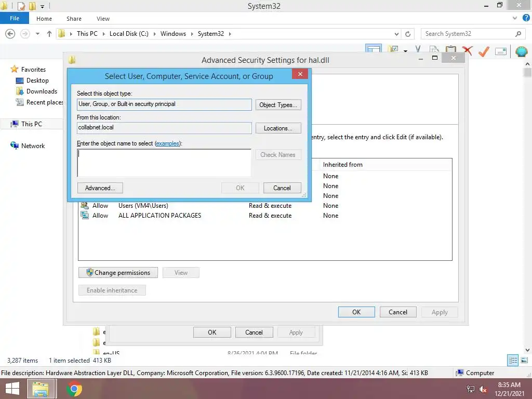Click the orange checkmark Properties icon
The width and height of the screenshot is (532, 399).
click(x=484, y=51)
